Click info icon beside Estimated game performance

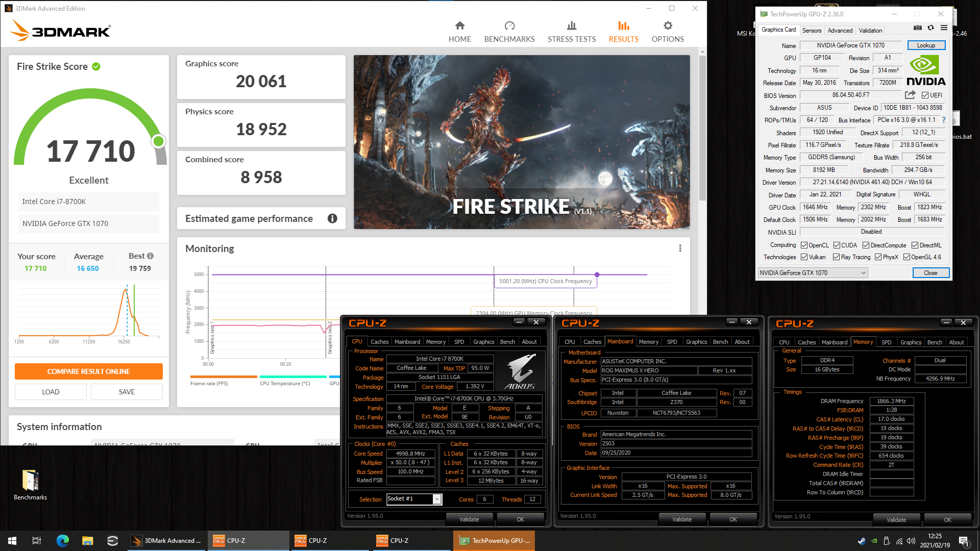[332, 218]
